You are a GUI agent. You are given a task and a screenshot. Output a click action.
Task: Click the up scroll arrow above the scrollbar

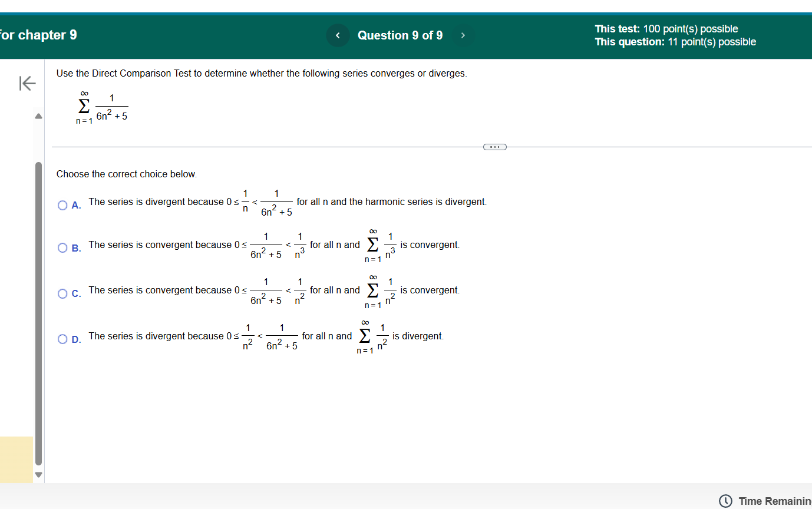coord(38,116)
